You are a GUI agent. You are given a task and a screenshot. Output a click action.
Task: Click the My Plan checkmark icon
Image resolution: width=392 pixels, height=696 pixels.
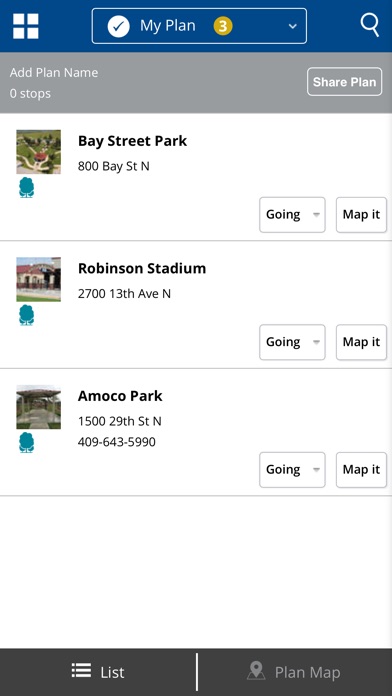click(x=119, y=26)
